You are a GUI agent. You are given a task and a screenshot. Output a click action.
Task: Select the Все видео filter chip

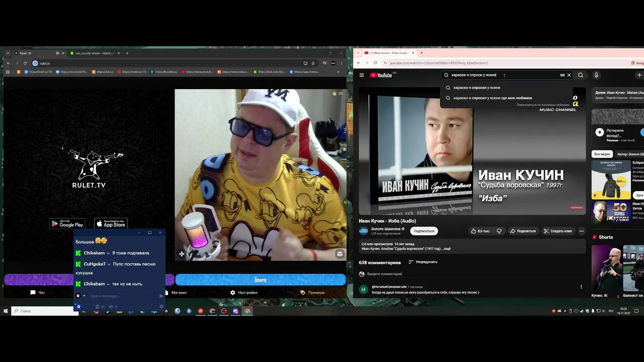pyautogui.click(x=602, y=154)
